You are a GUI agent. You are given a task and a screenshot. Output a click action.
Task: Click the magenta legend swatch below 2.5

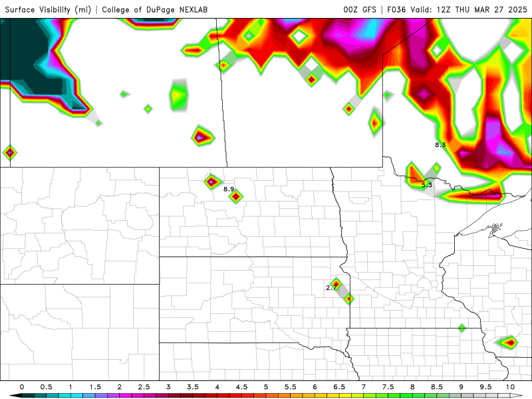coord(150,396)
